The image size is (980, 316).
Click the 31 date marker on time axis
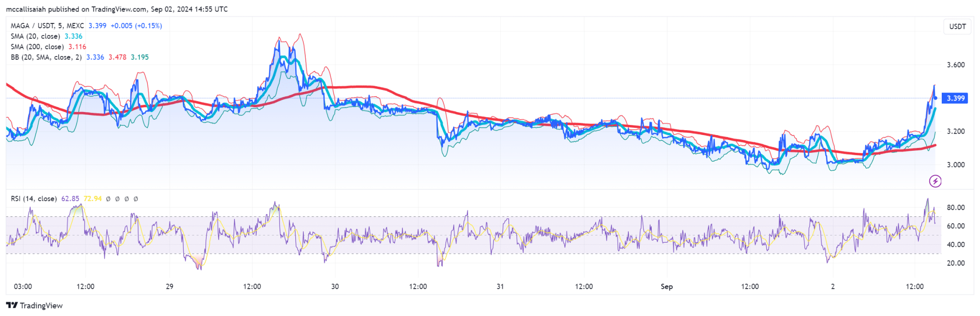coord(500,286)
